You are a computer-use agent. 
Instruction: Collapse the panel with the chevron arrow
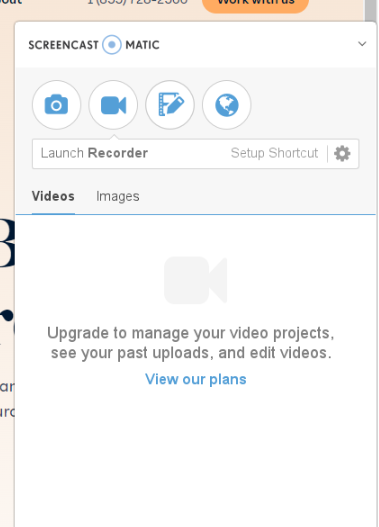(362, 44)
